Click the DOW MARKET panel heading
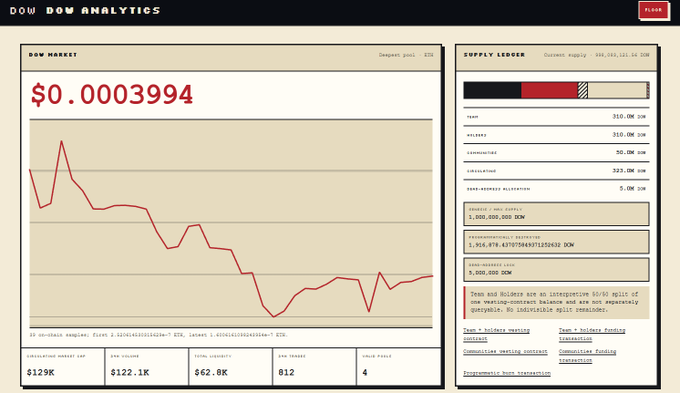This screenshot has height=393, width=680. 53,55
